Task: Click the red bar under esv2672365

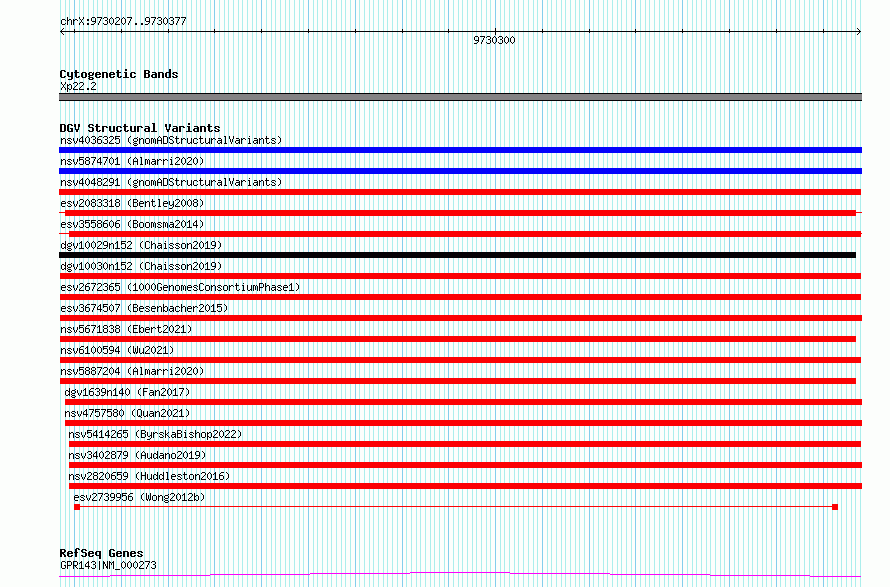Action: click(460, 297)
